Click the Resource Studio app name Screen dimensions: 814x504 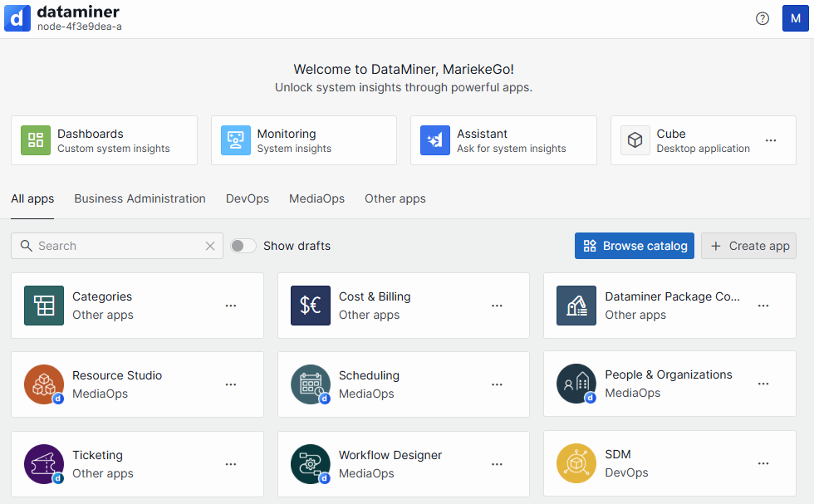coord(117,375)
